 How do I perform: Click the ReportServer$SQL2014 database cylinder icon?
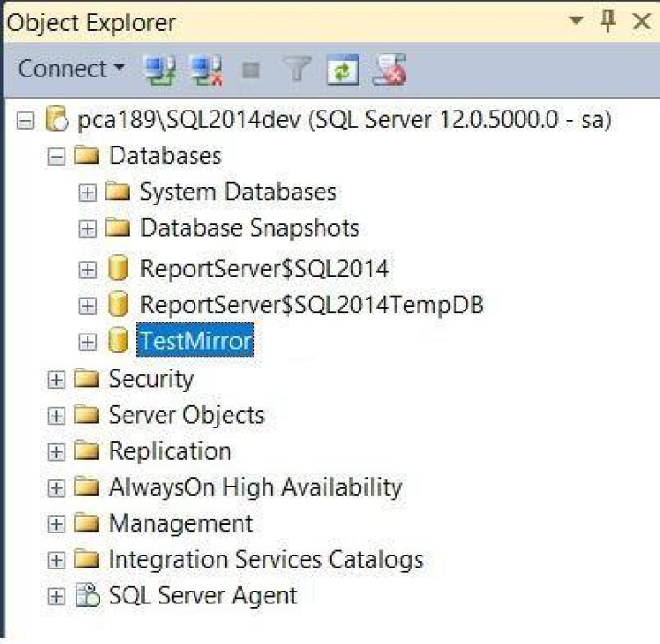tap(118, 267)
